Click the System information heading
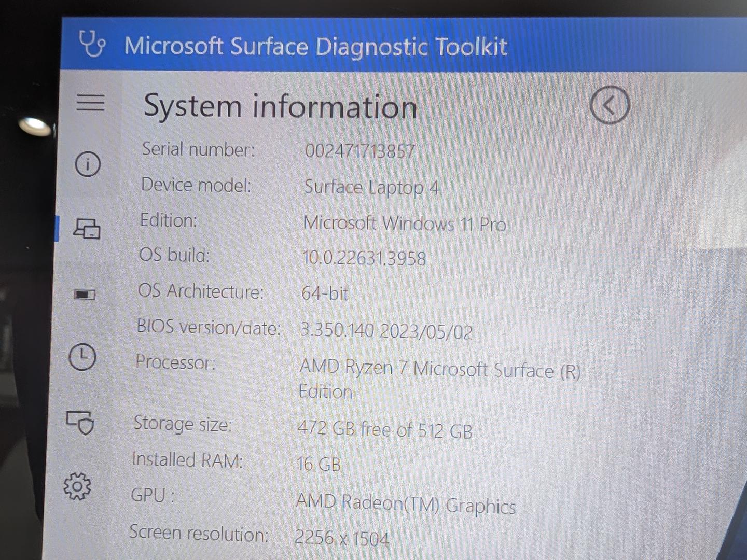Screen dimensions: 747x560 click(281, 106)
